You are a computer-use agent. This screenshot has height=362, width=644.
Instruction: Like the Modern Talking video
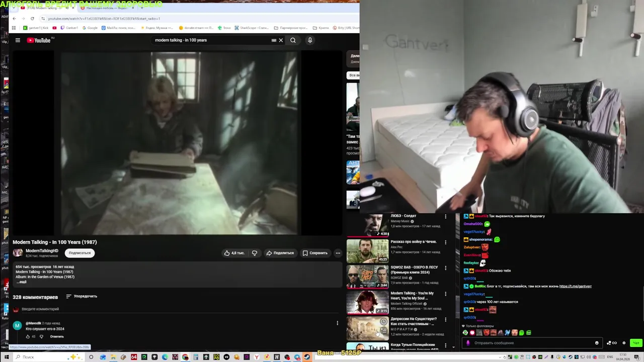tap(234, 253)
